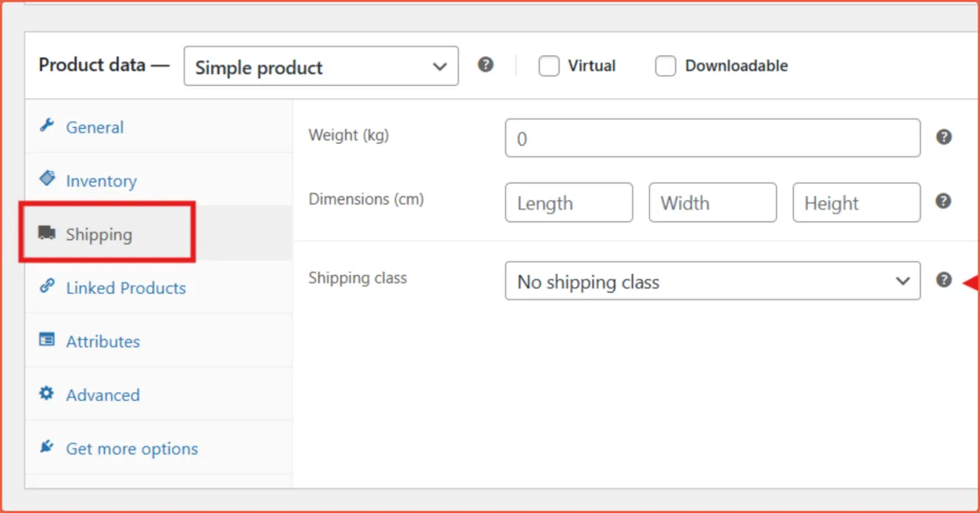Open help for Shipping class
Viewport: 980px width, 513px height.
[943, 279]
